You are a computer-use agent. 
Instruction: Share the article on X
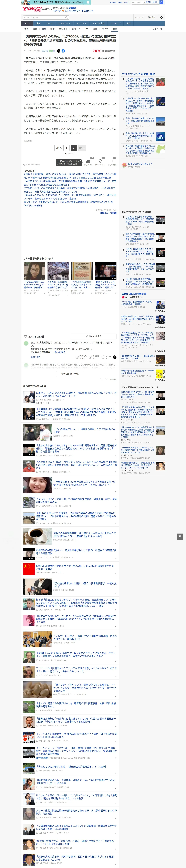coord(58,51)
